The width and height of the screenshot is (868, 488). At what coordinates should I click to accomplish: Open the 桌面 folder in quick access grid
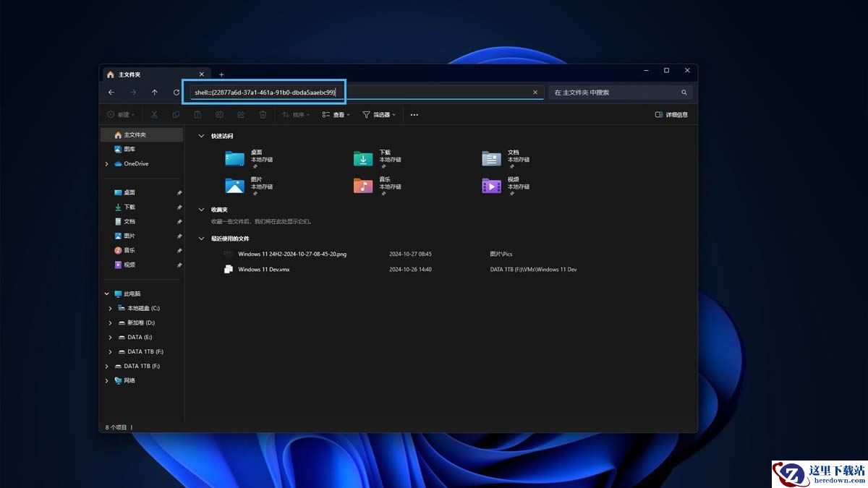point(250,159)
